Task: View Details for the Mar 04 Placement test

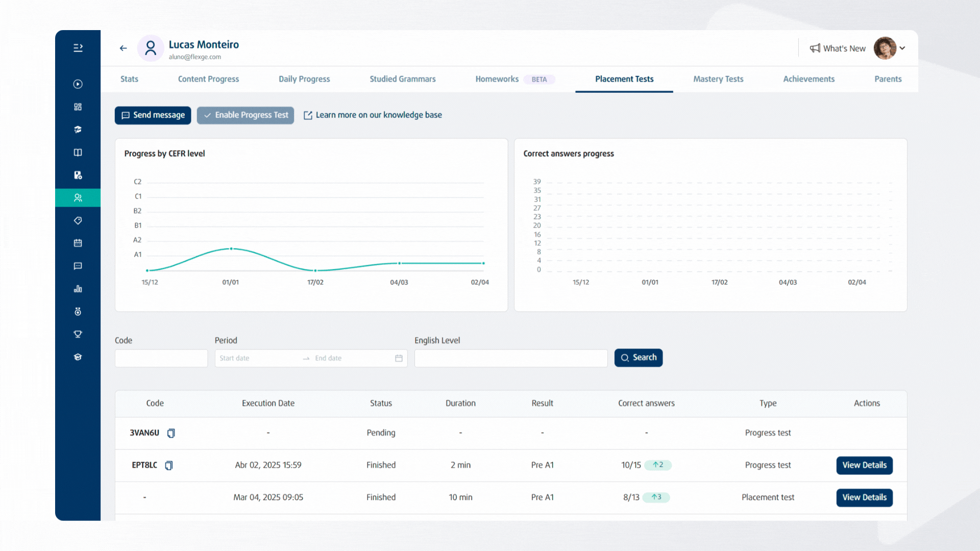Action: pyautogui.click(x=865, y=497)
